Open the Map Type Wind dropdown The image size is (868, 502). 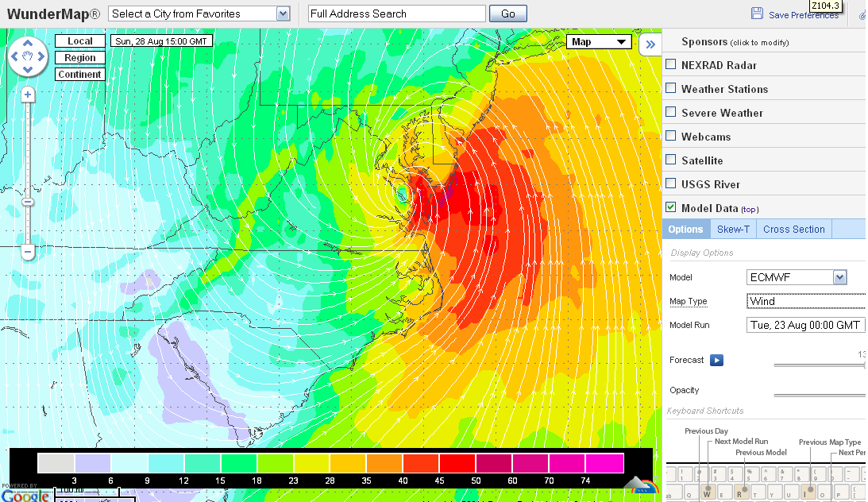coord(806,301)
